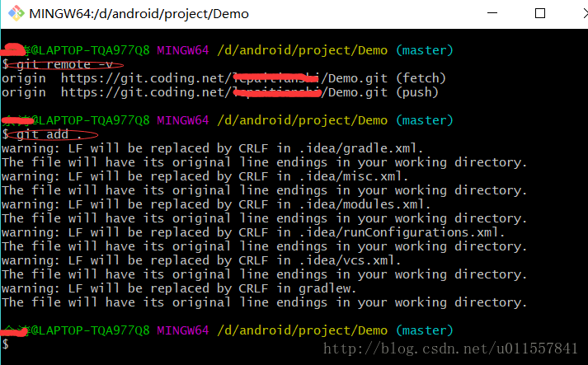Click the origin fetch URL line

coord(223,78)
